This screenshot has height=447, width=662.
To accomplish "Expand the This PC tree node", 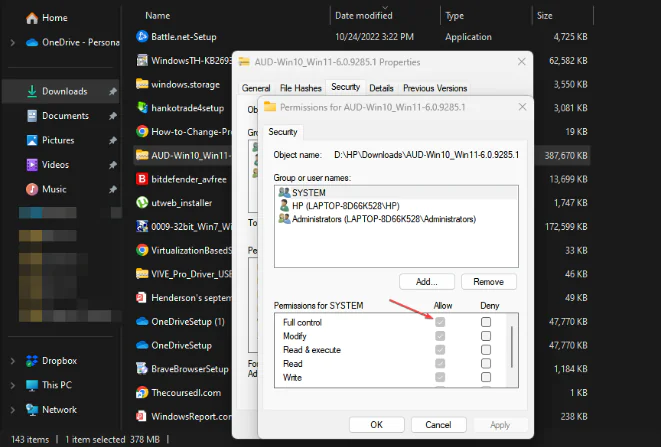I will (12, 385).
